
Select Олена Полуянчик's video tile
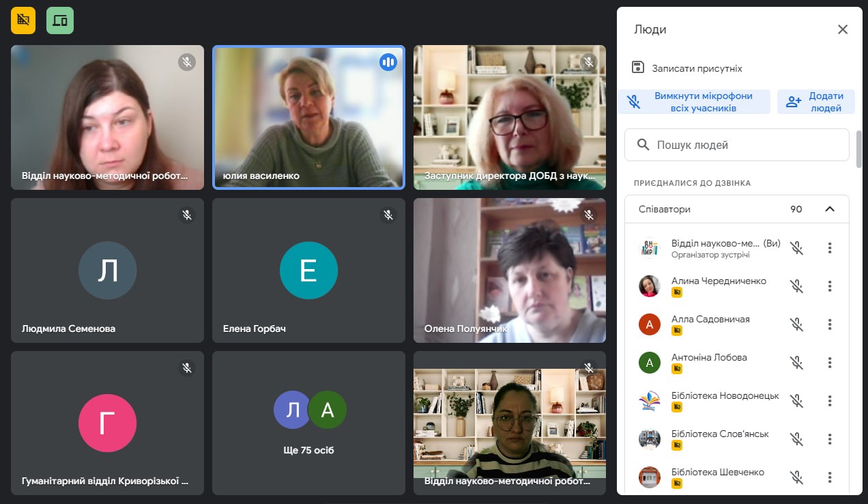point(510,270)
